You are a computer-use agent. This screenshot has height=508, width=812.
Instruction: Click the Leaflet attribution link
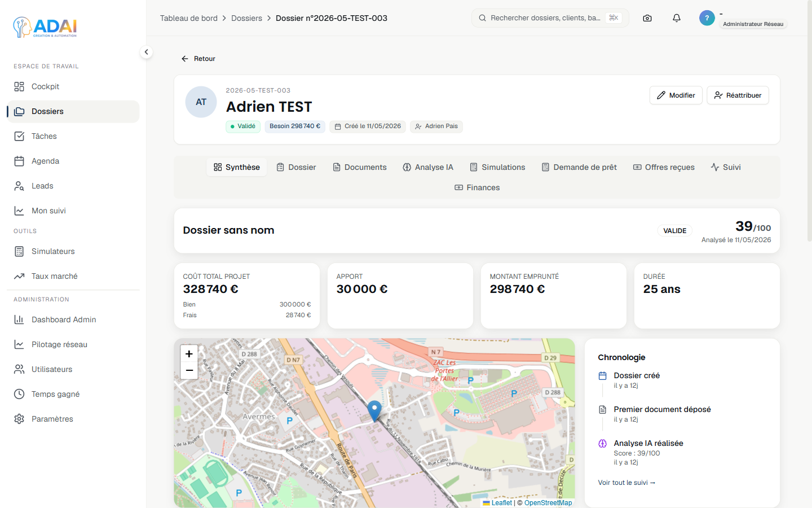tap(497, 503)
